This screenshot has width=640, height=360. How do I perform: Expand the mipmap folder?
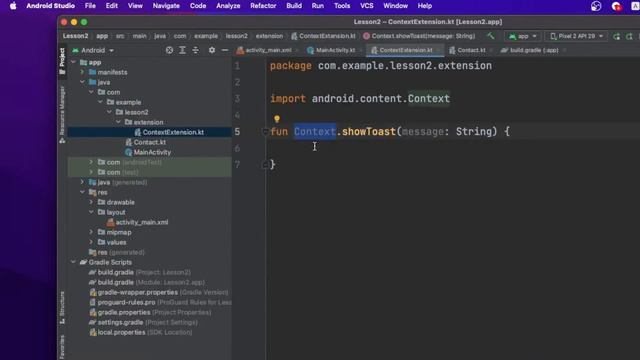91,232
